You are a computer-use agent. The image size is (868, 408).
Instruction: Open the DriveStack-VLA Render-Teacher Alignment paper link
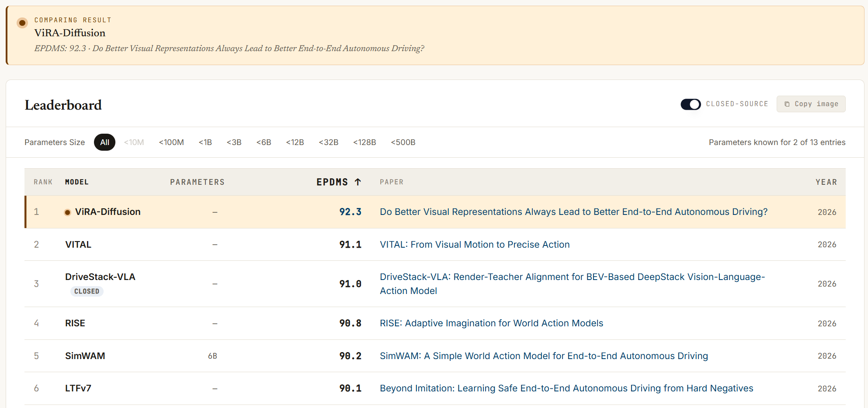(x=572, y=284)
